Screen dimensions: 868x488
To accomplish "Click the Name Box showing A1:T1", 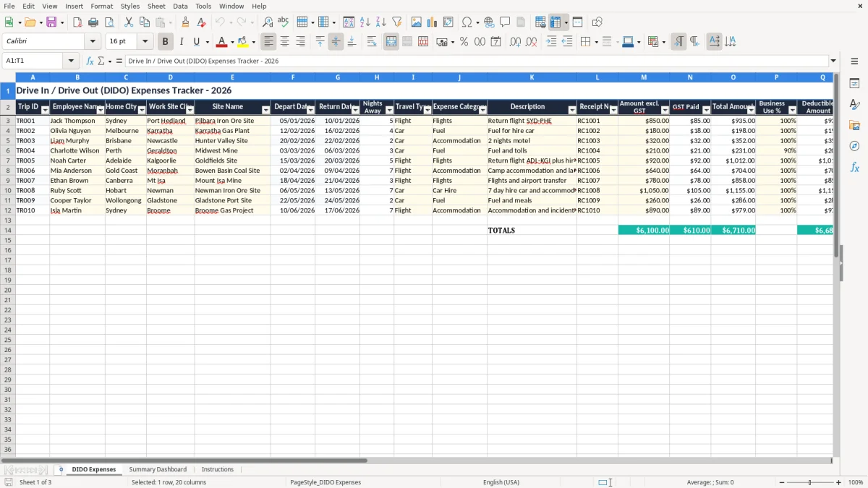I will coord(33,61).
